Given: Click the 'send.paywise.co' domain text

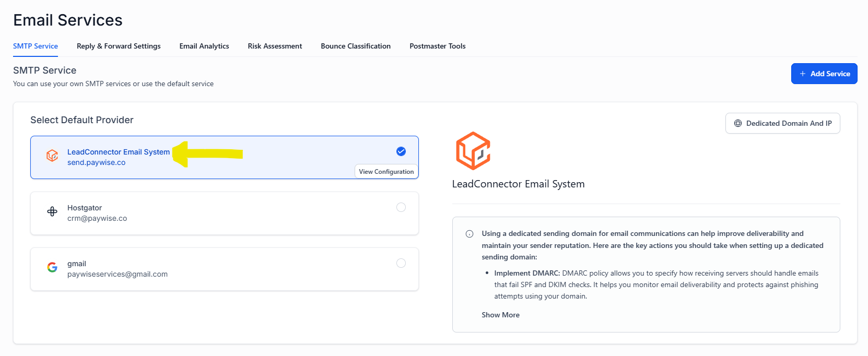Looking at the screenshot, I should [96, 162].
